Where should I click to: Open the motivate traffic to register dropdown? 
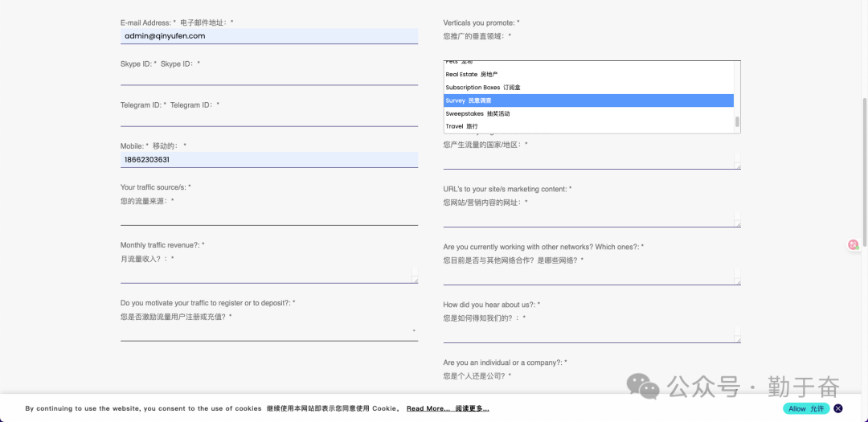point(269,333)
